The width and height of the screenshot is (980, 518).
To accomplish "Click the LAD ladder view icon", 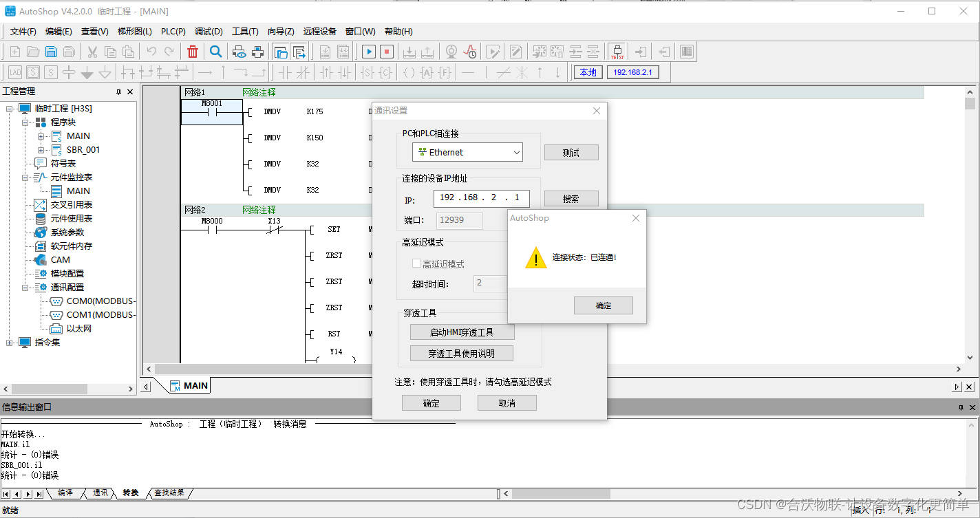I will (14, 72).
